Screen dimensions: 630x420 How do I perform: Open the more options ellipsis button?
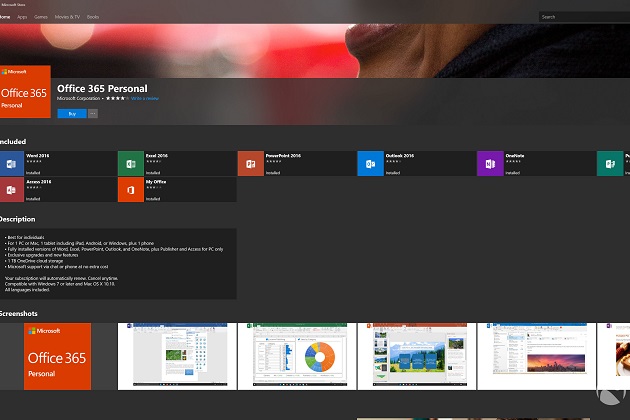click(93, 114)
